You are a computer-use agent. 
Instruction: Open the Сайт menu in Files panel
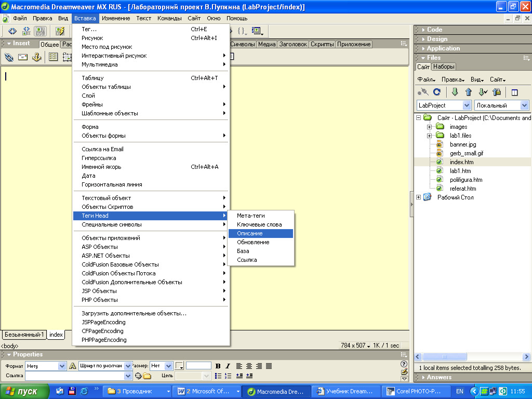498,79
